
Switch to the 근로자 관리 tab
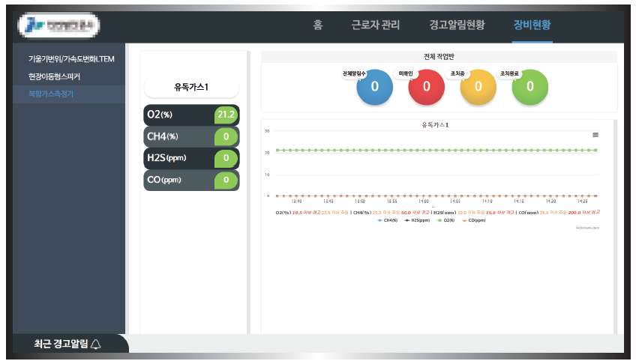pyautogui.click(x=376, y=25)
